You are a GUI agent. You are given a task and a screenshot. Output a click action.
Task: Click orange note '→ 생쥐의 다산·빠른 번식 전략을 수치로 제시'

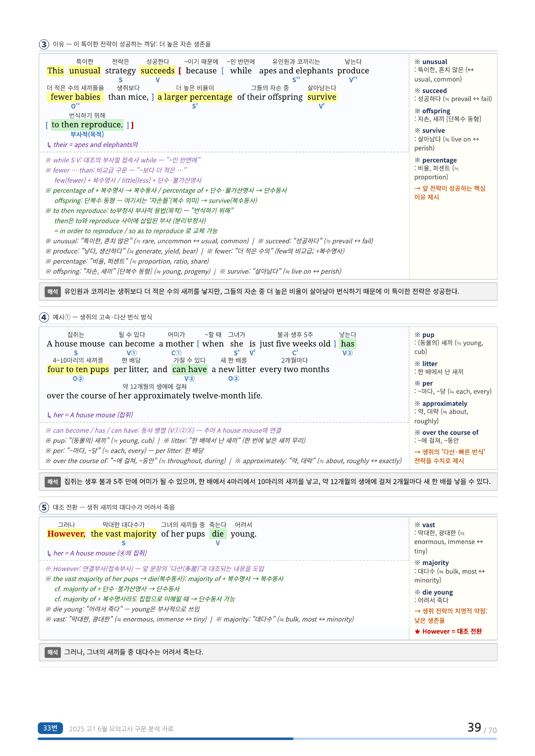[450, 456]
